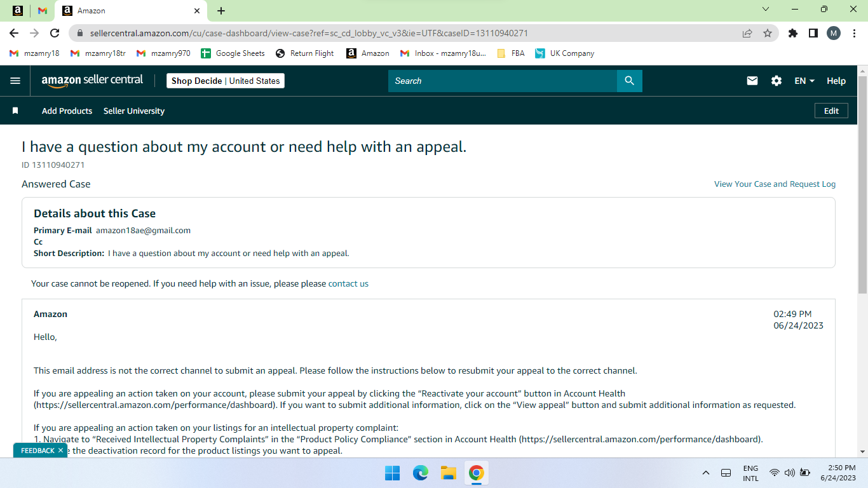
Task: Click the bookmark flag icon
Action: [15, 111]
